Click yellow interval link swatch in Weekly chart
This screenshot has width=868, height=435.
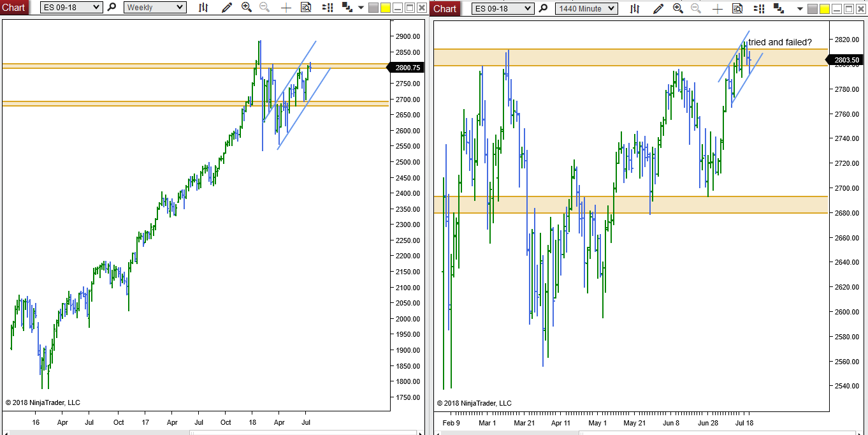point(386,8)
